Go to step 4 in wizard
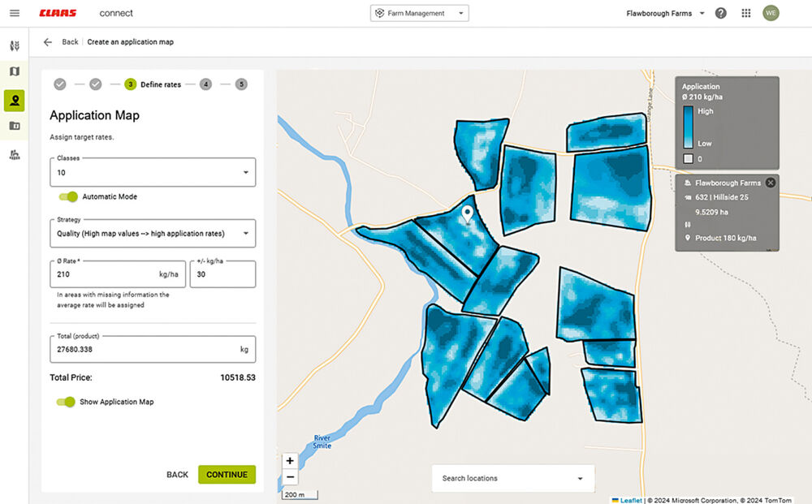Screen dimensions: 812x504 (205, 84)
